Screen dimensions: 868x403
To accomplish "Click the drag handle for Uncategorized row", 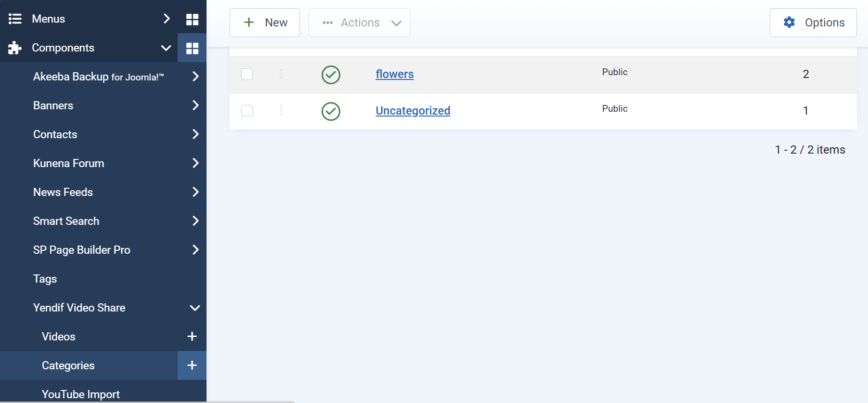I will (281, 110).
